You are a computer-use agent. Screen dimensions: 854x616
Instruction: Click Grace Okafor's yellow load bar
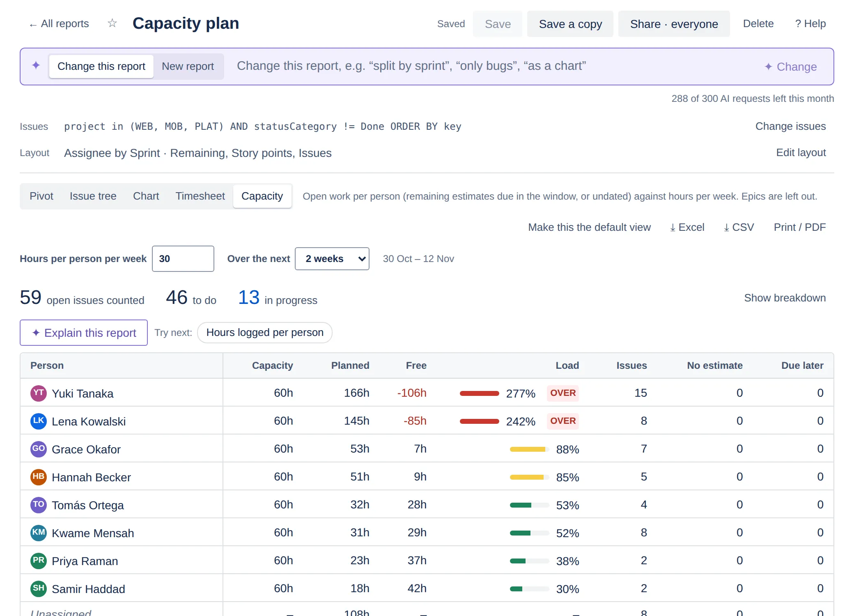[x=530, y=449]
